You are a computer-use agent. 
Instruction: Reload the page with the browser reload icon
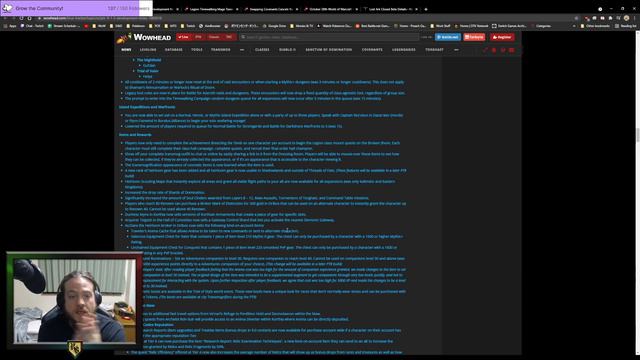click(x=21, y=18)
